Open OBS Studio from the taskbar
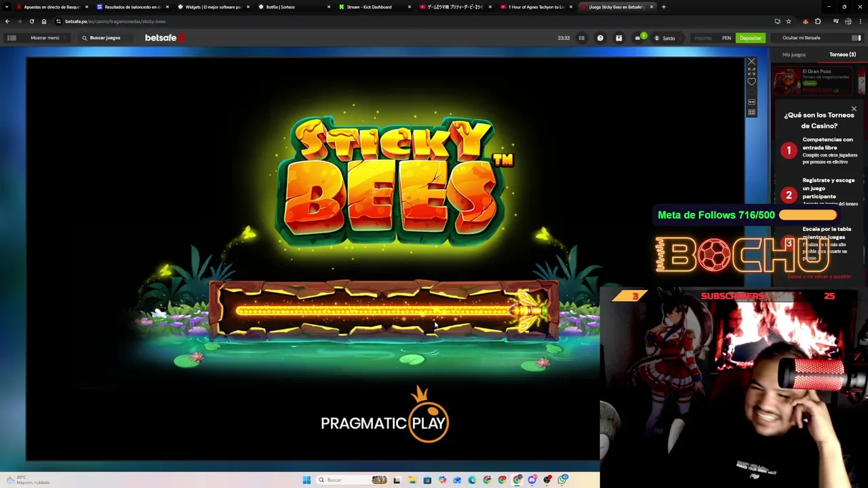The width and height of the screenshot is (868, 488). [x=547, y=480]
